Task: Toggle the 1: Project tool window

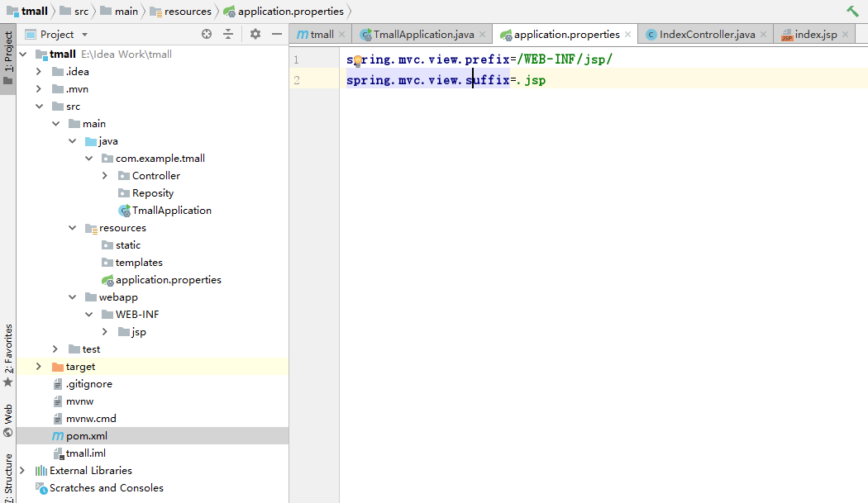Action: click(8, 59)
